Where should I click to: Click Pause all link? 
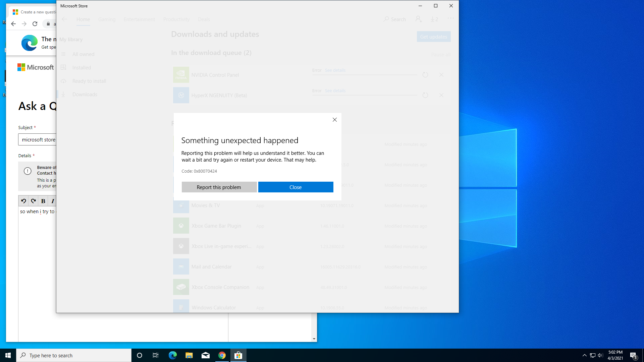tap(441, 55)
